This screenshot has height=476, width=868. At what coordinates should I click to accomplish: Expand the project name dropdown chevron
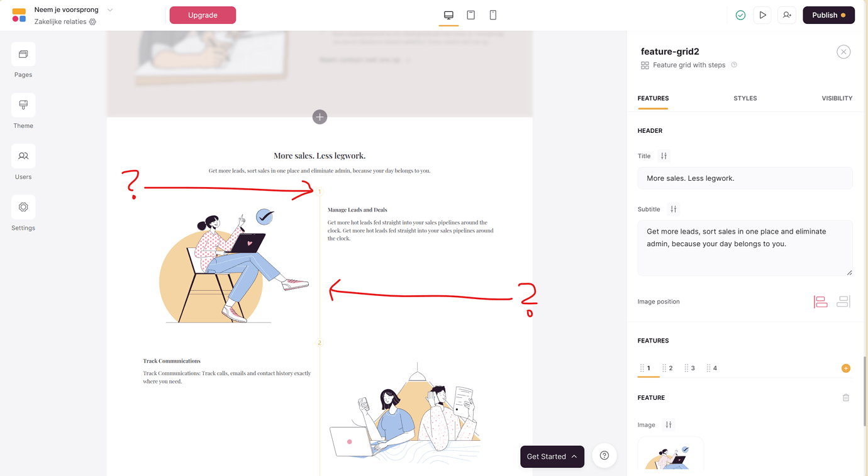click(x=110, y=10)
